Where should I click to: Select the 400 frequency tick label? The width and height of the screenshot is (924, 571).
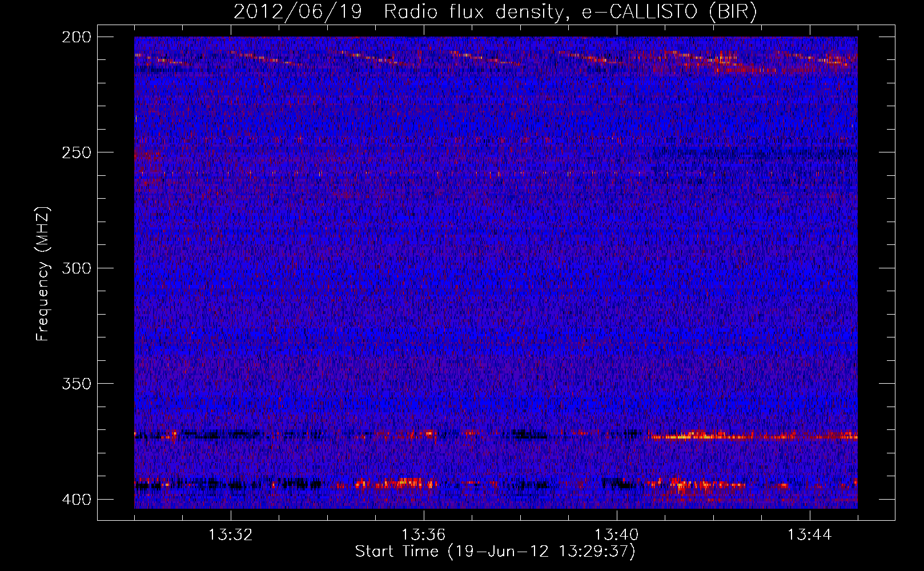77,499
